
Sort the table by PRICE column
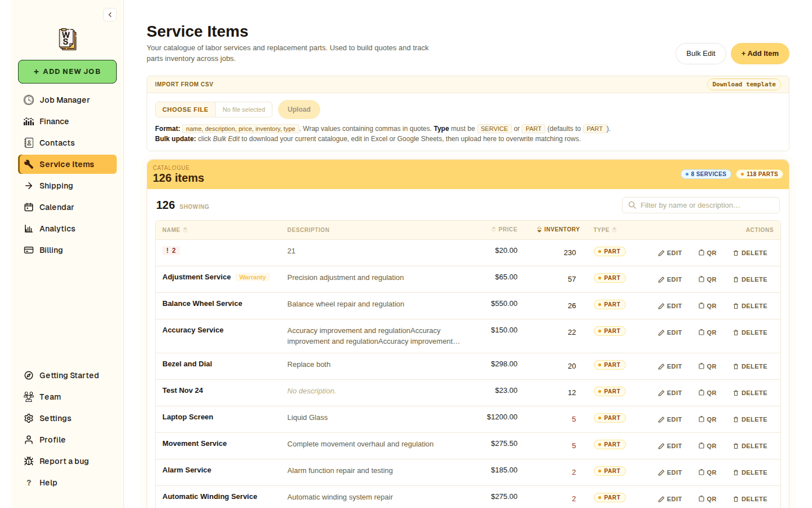(x=504, y=229)
